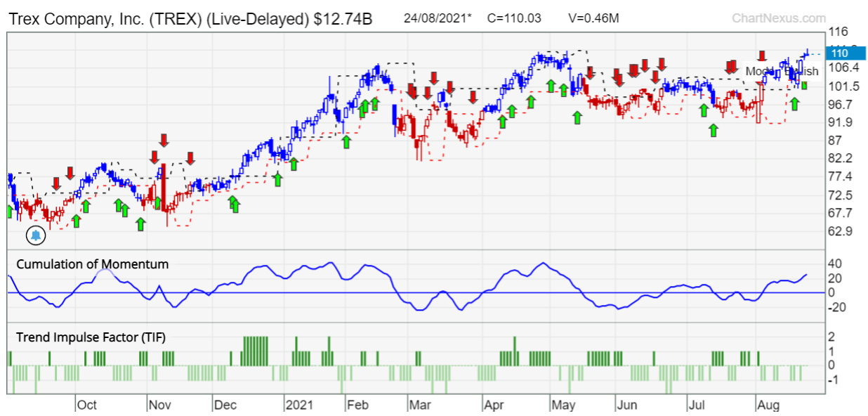Click the blue alert bell icon
868x416 pixels.
[x=36, y=235]
